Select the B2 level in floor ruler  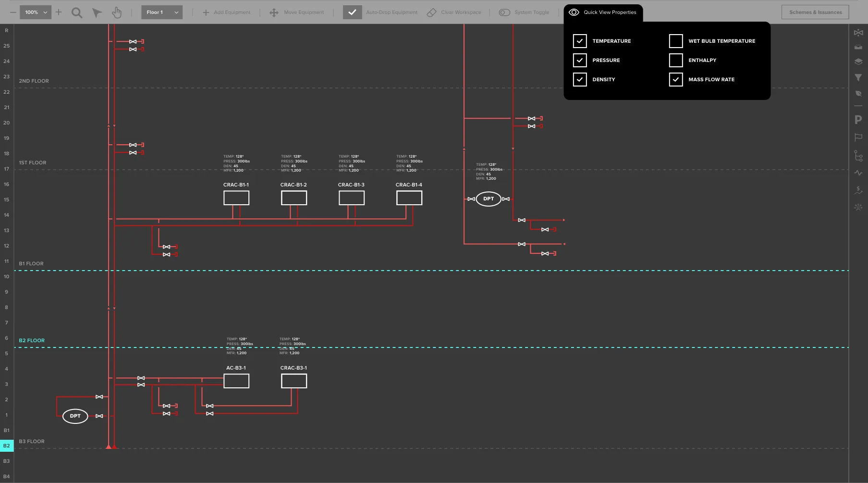(7, 446)
